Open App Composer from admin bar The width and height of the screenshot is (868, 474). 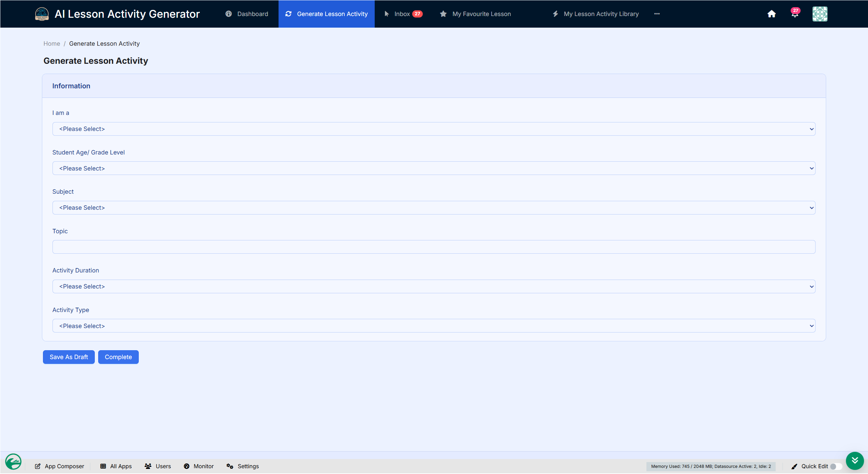tap(60, 466)
